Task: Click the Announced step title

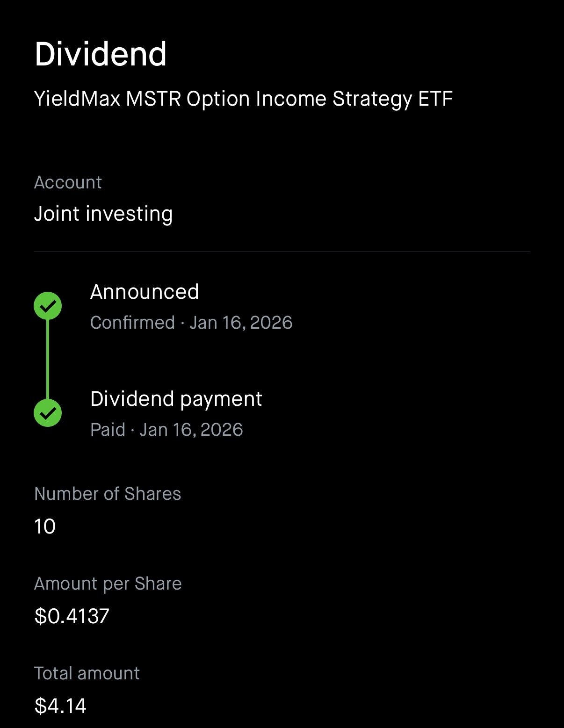Action: (145, 292)
